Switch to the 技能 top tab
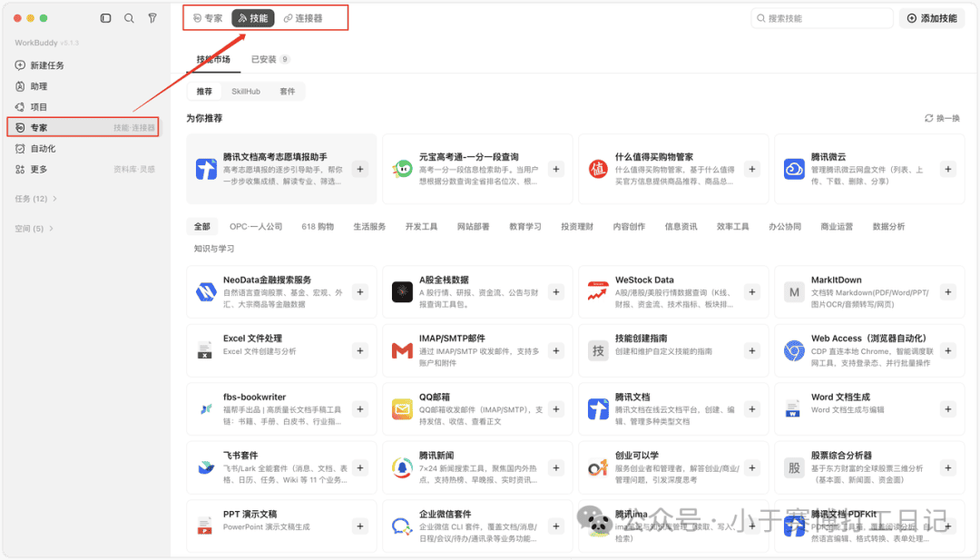This screenshot has width=980, height=560. [253, 18]
